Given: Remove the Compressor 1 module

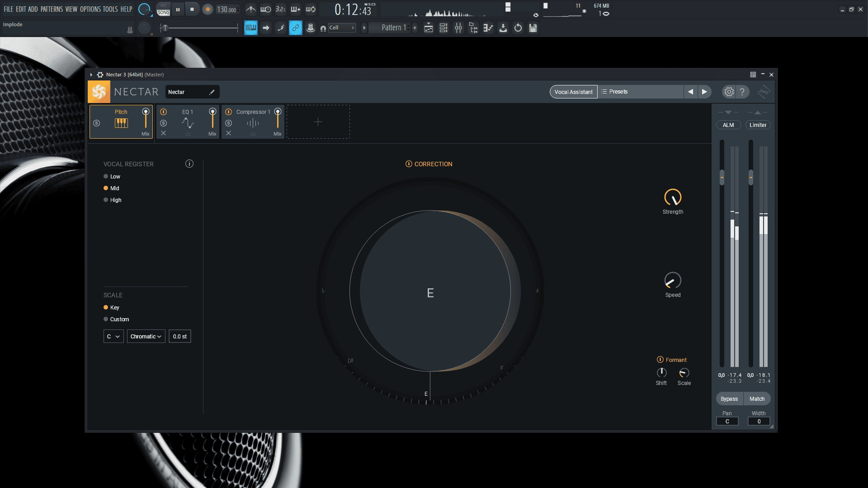Looking at the screenshot, I should [x=229, y=133].
